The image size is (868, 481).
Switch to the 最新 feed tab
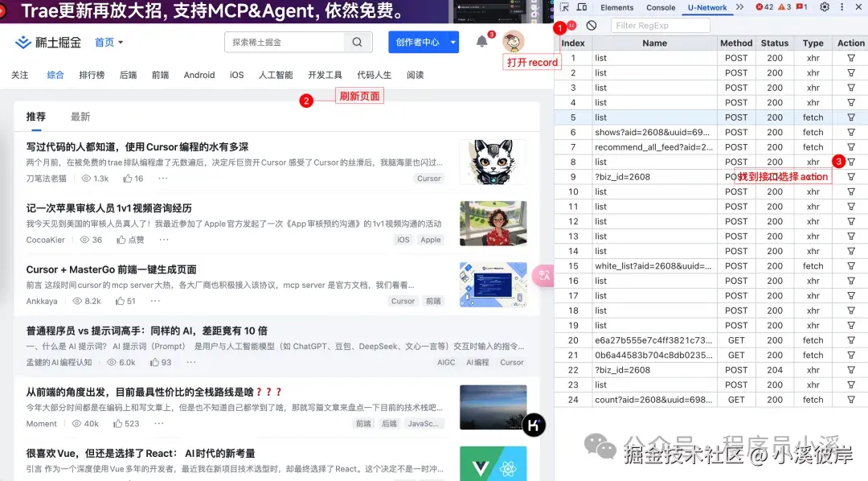[80, 117]
